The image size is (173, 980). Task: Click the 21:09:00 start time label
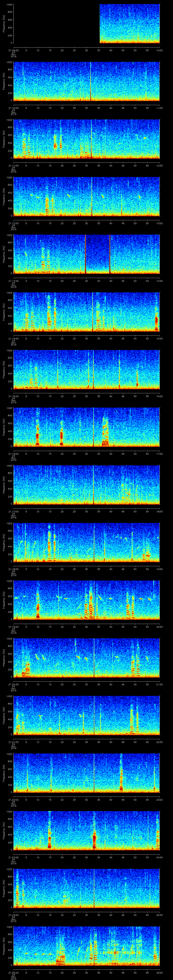click(13, 50)
